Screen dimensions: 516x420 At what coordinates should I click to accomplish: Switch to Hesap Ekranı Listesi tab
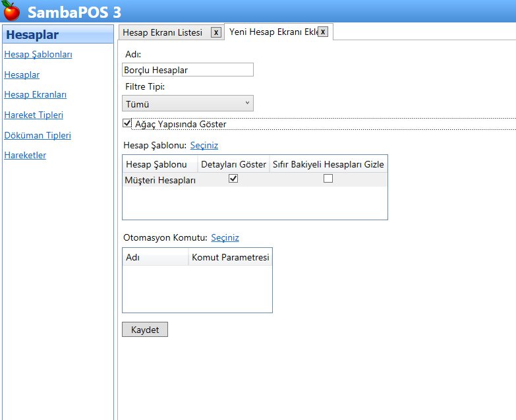(163, 32)
